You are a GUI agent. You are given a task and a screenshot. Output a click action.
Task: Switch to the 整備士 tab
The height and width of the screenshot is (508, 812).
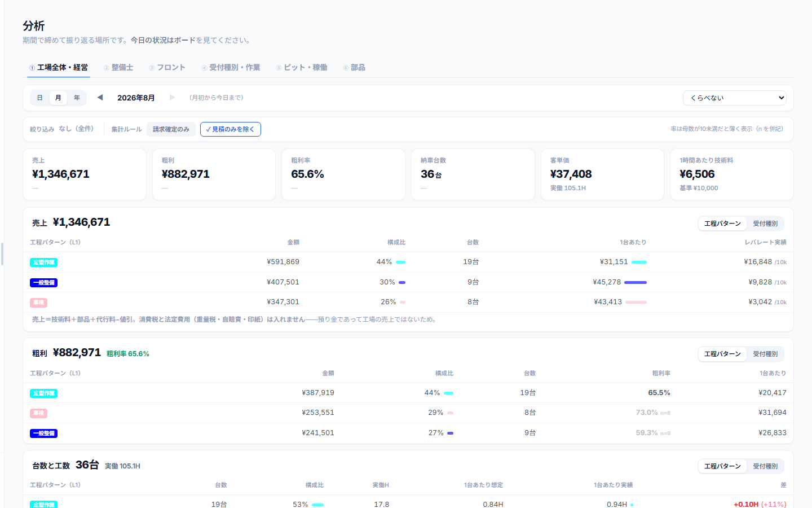(118, 68)
